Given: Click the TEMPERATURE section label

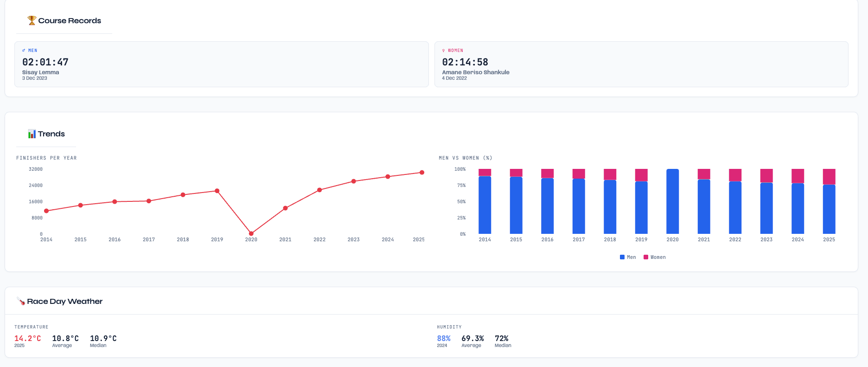Looking at the screenshot, I should pyautogui.click(x=32, y=327).
